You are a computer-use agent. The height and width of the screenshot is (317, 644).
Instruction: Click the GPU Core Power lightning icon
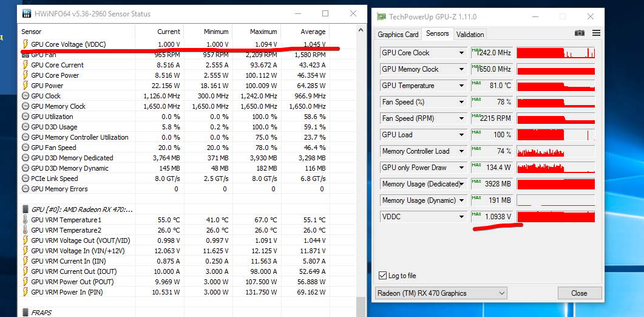pos(25,75)
